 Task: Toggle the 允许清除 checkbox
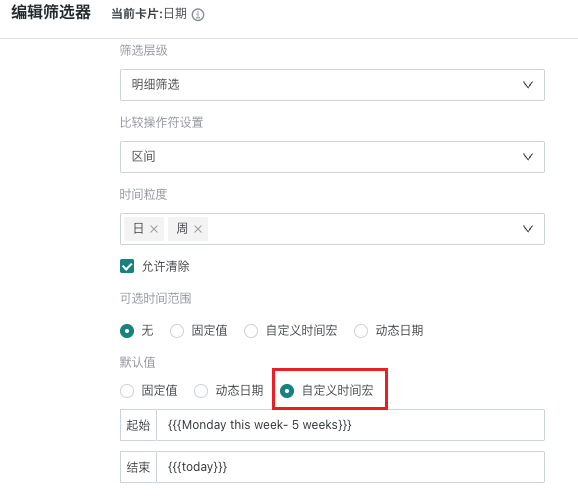click(x=127, y=266)
